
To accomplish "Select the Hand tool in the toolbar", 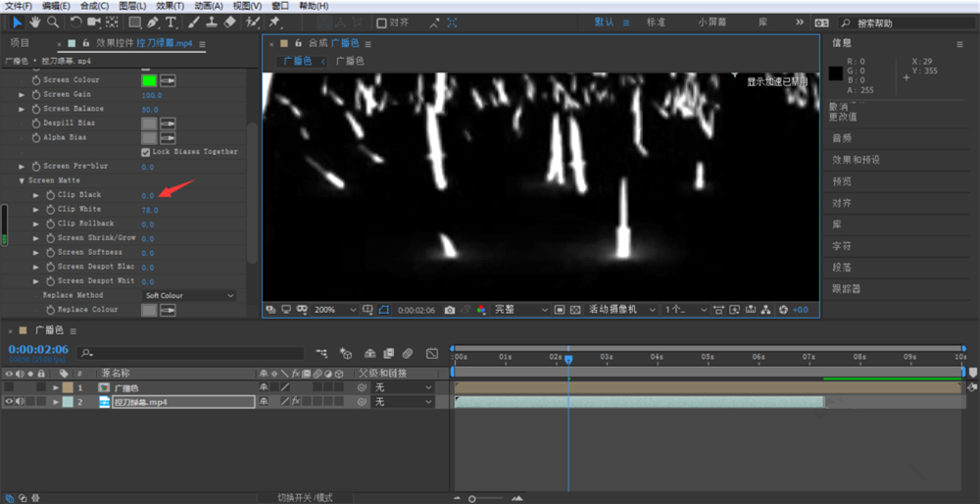I will tap(35, 22).
